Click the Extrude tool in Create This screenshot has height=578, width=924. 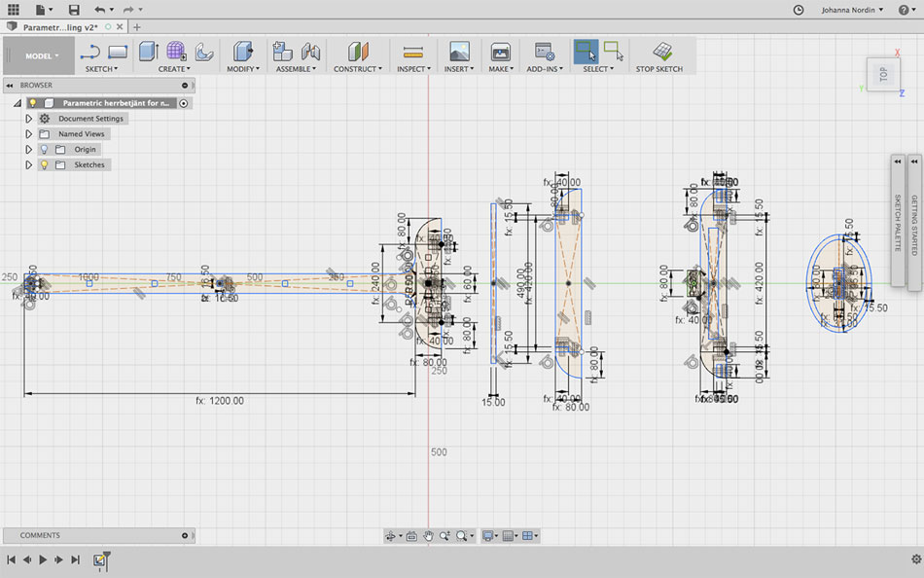[148, 52]
